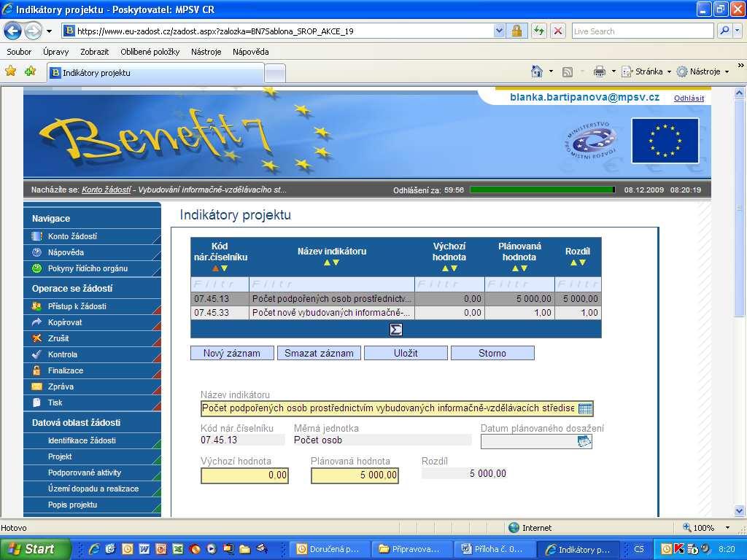
Task: Open the Oblíbené položky menu
Action: click(x=150, y=52)
